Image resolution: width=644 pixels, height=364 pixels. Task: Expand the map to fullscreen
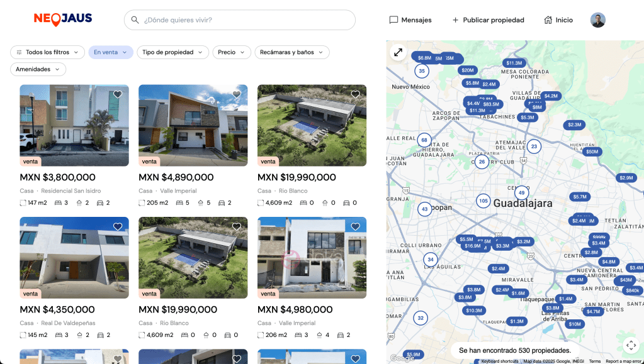tap(398, 53)
